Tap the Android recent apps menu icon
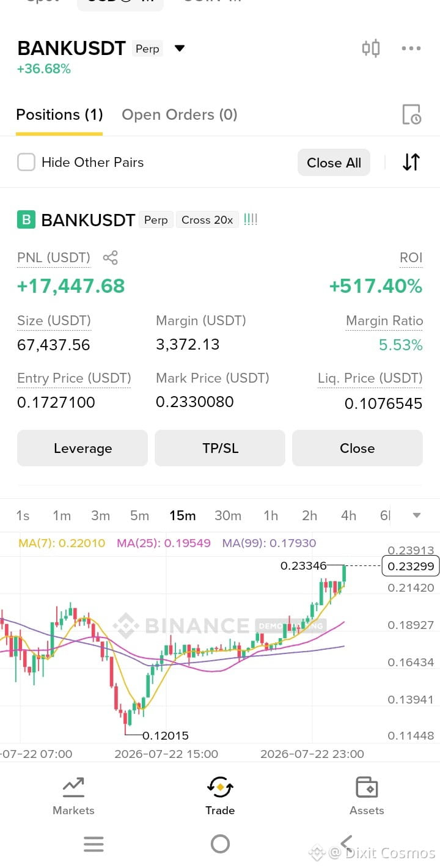The image size is (440, 868). tap(94, 845)
